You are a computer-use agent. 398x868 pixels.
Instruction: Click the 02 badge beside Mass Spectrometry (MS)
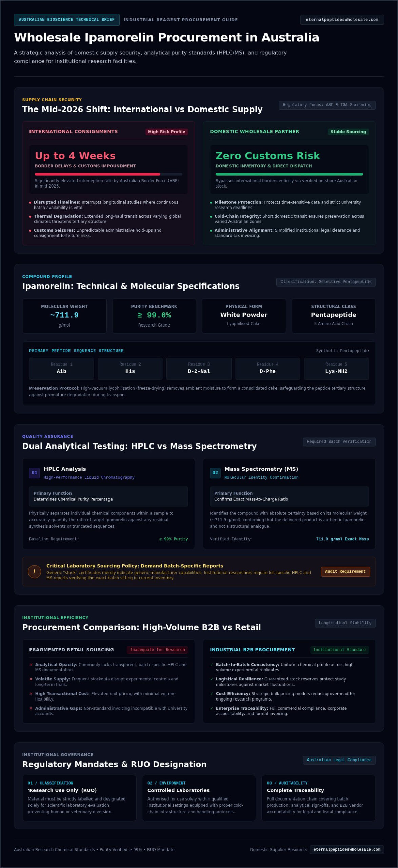215,473
